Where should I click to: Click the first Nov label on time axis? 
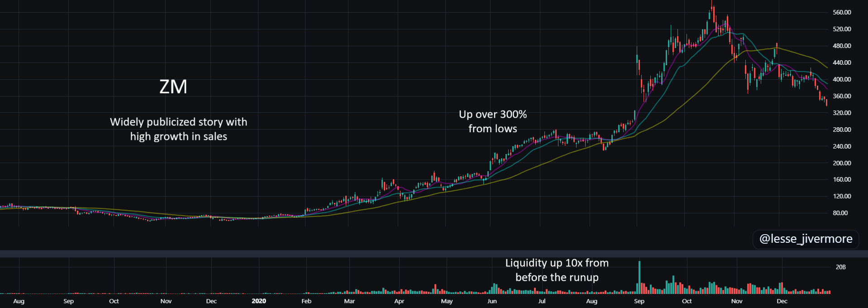point(166,301)
